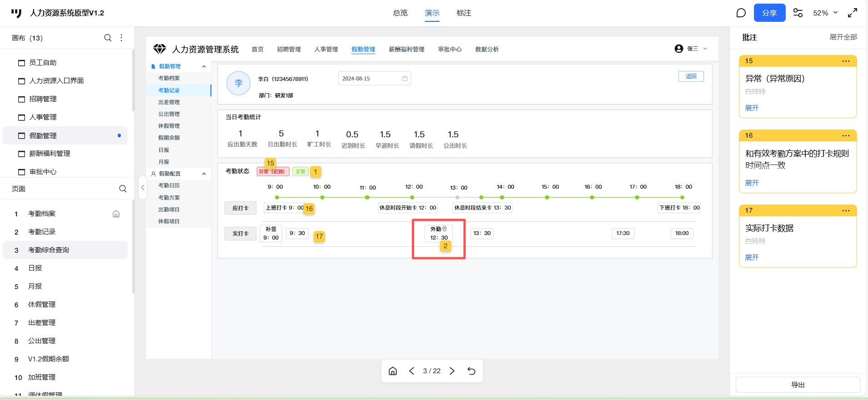Click the 张三 user avatar icon
Viewport: 868px width, 400px height.
tap(679, 49)
